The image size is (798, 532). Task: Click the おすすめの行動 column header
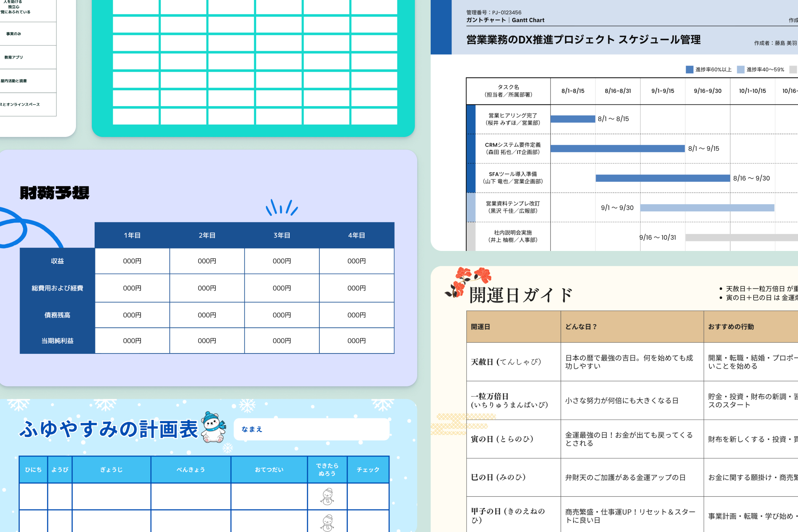[x=751, y=327]
